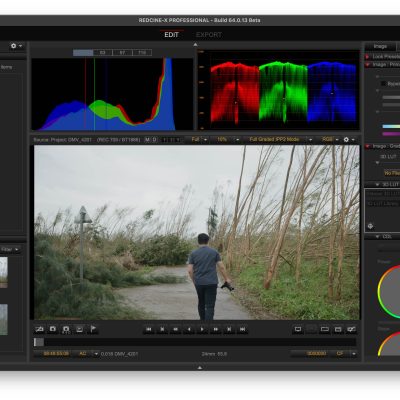The width and height of the screenshot is (400, 400).
Task: Expand bottom panel using the up arrow
Action: click(200, 367)
